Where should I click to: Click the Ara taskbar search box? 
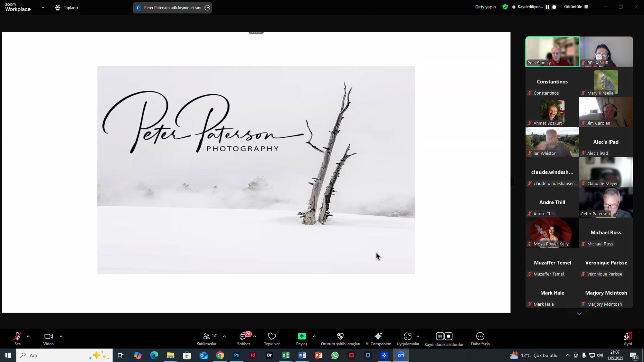point(64,355)
